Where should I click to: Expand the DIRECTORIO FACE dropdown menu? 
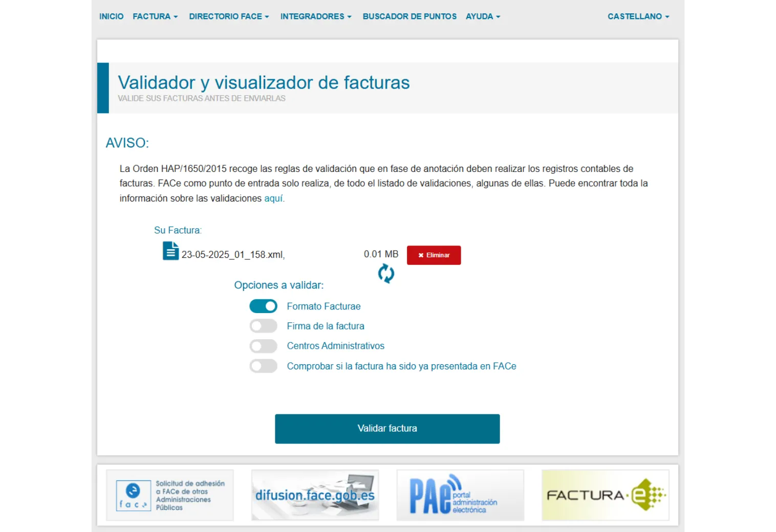pyautogui.click(x=229, y=16)
